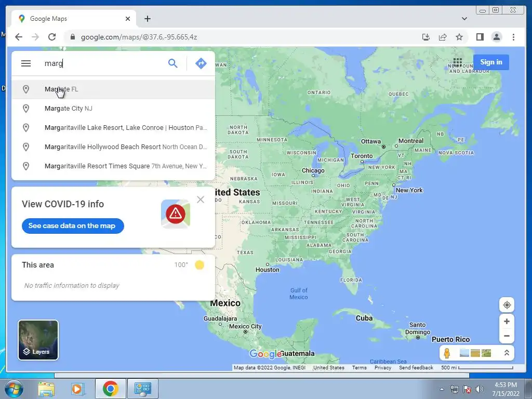Show hidden tray icons arrow
532x399 pixels.
[x=442, y=389]
